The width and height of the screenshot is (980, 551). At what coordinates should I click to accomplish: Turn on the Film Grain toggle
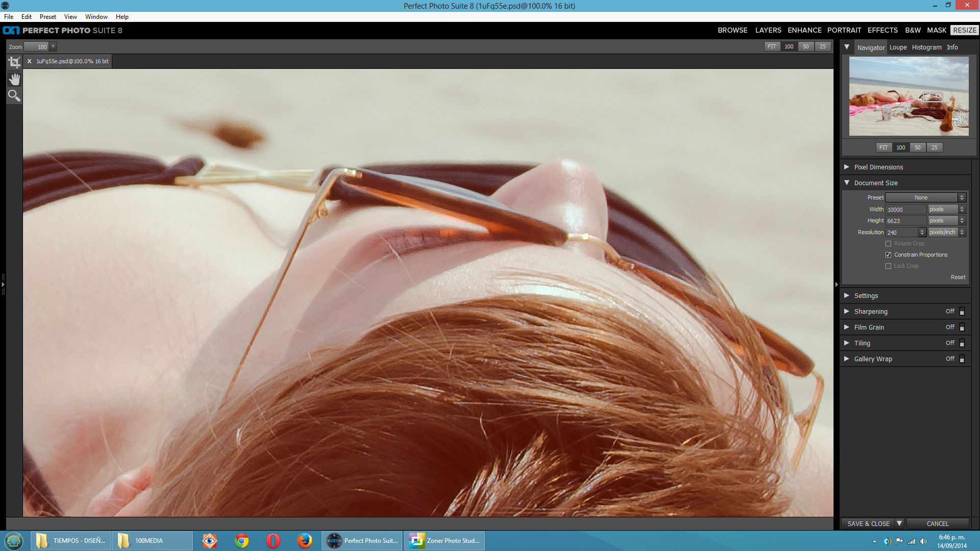962,327
